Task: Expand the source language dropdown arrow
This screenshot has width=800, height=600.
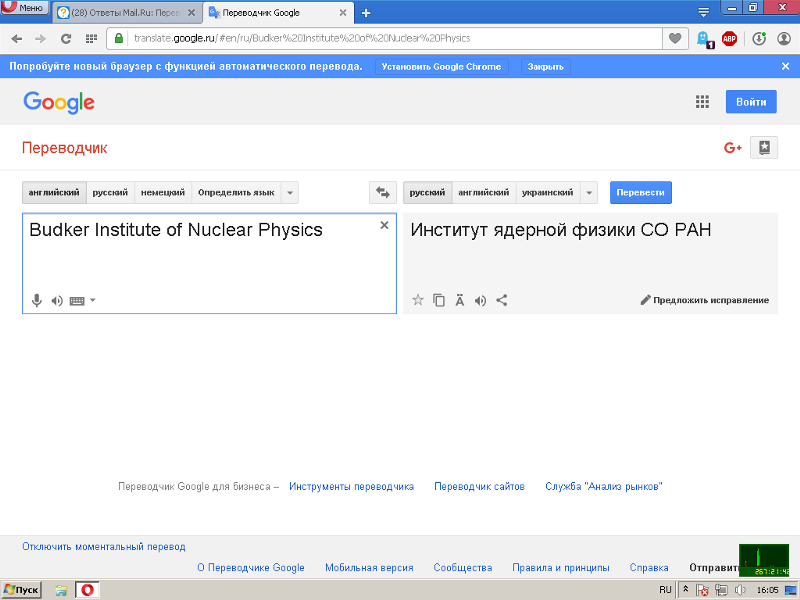Action: click(290, 192)
